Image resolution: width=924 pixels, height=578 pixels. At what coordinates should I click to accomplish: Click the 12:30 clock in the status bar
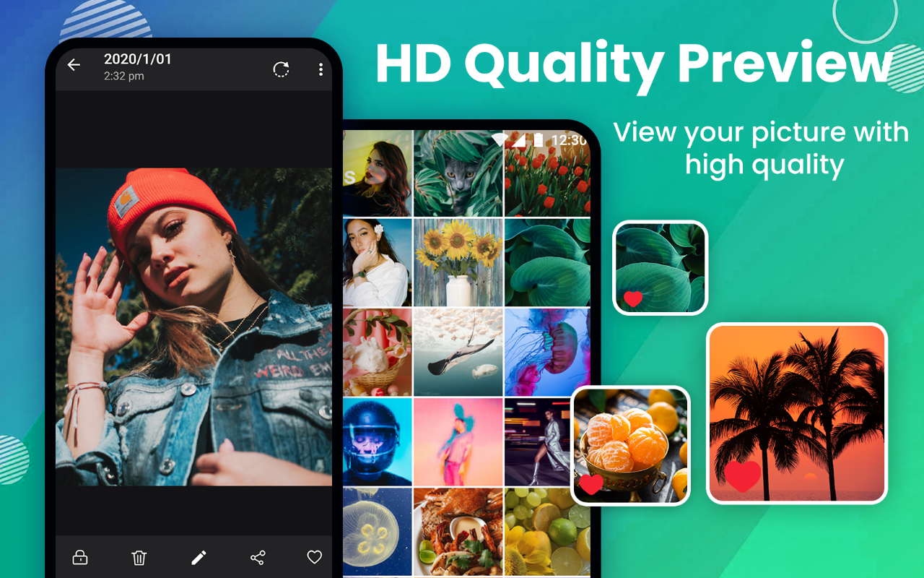570,141
